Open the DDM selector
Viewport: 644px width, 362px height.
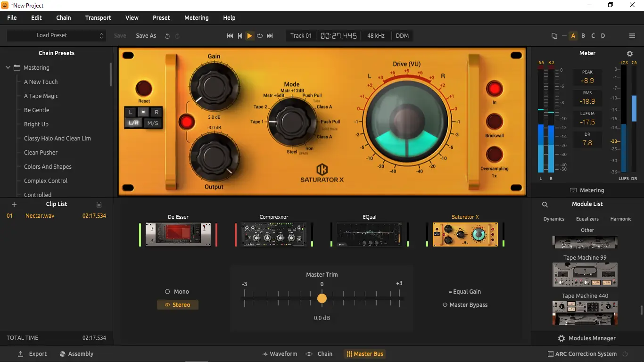click(x=402, y=35)
